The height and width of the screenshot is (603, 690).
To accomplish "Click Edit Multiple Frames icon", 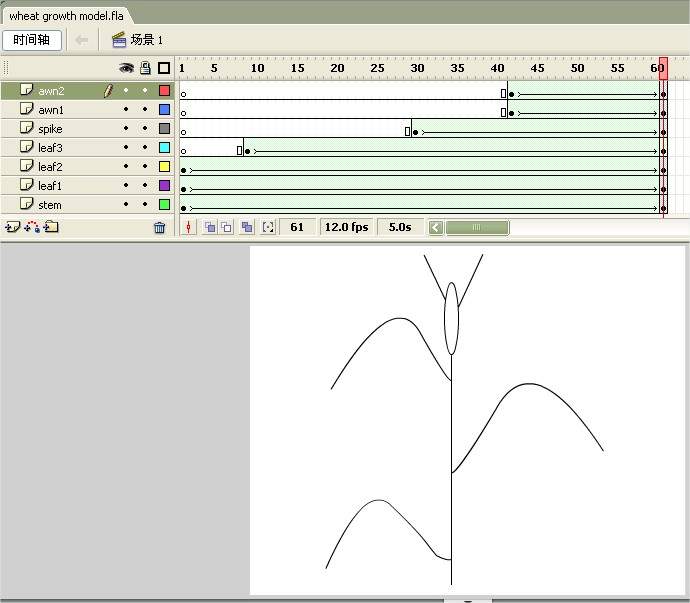I will pyautogui.click(x=247, y=227).
